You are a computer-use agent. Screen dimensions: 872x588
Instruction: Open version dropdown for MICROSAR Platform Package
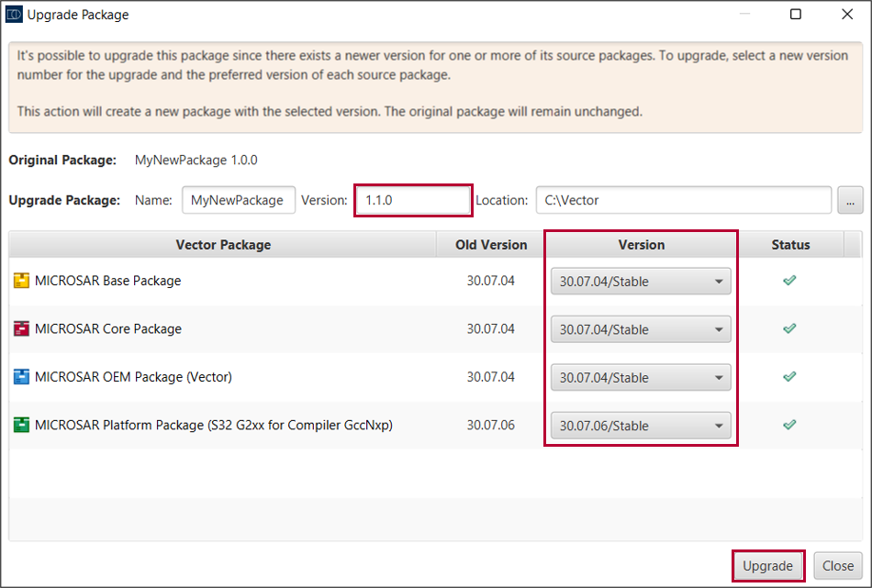(641, 426)
